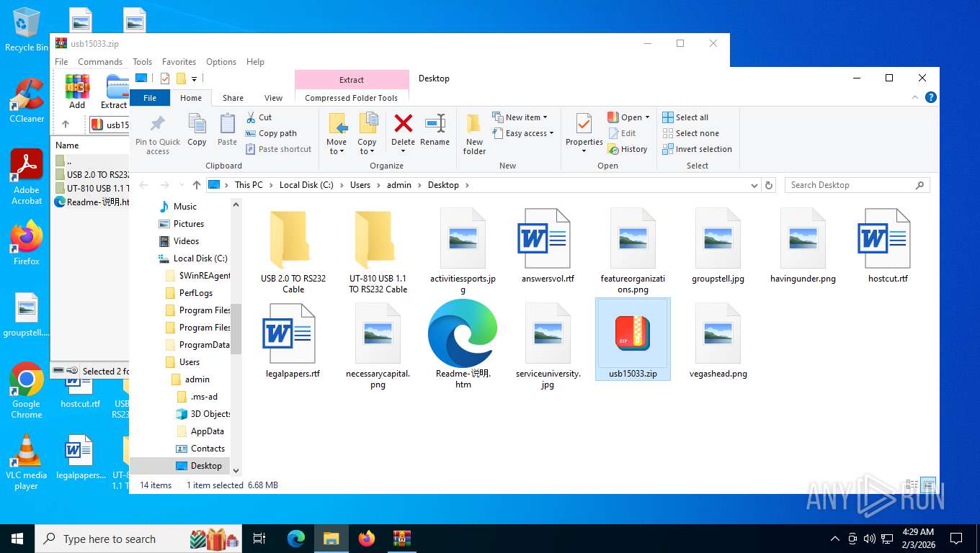Open Google Chrome desktop shortcut
The image size is (980, 553).
tap(27, 390)
